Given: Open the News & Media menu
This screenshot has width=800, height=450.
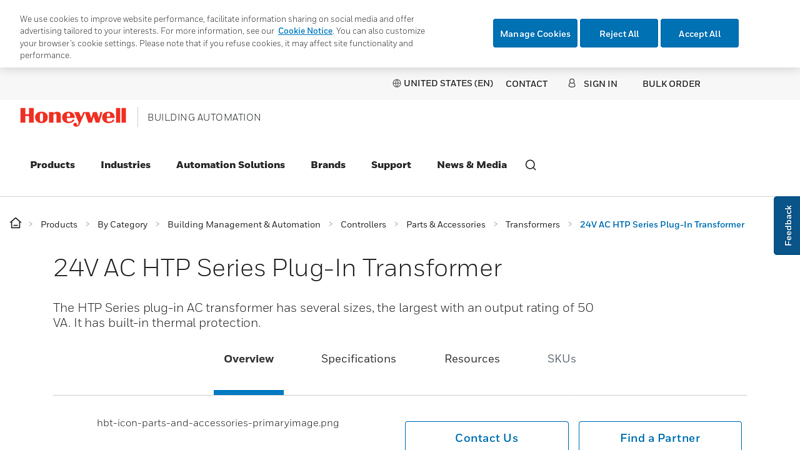Looking at the screenshot, I should (472, 165).
